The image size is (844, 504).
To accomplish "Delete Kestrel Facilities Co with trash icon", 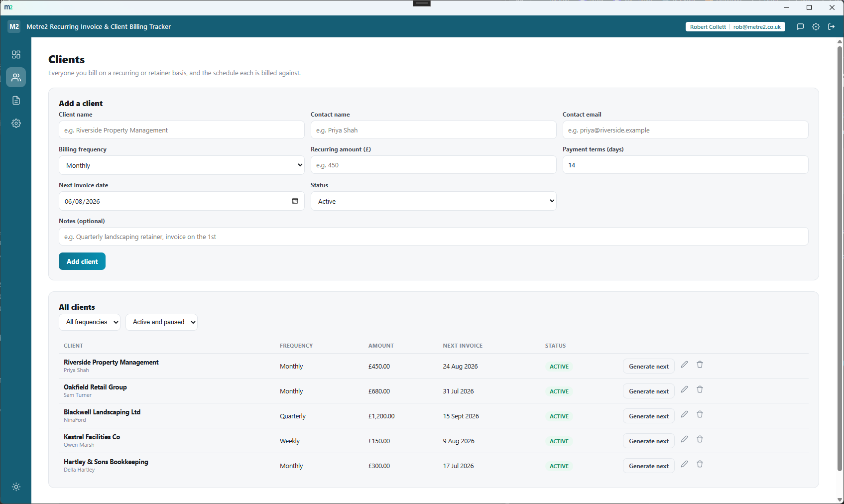I will pyautogui.click(x=700, y=439).
